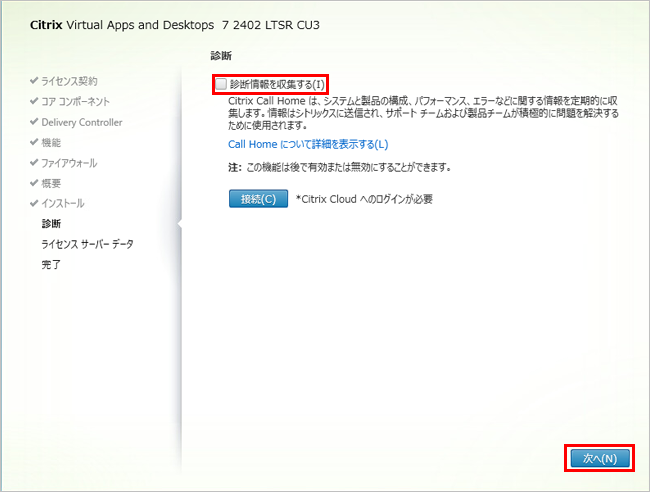Enable the 診断情報を収集する checkbox
The width and height of the screenshot is (650, 492).
pyautogui.click(x=222, y=85)
